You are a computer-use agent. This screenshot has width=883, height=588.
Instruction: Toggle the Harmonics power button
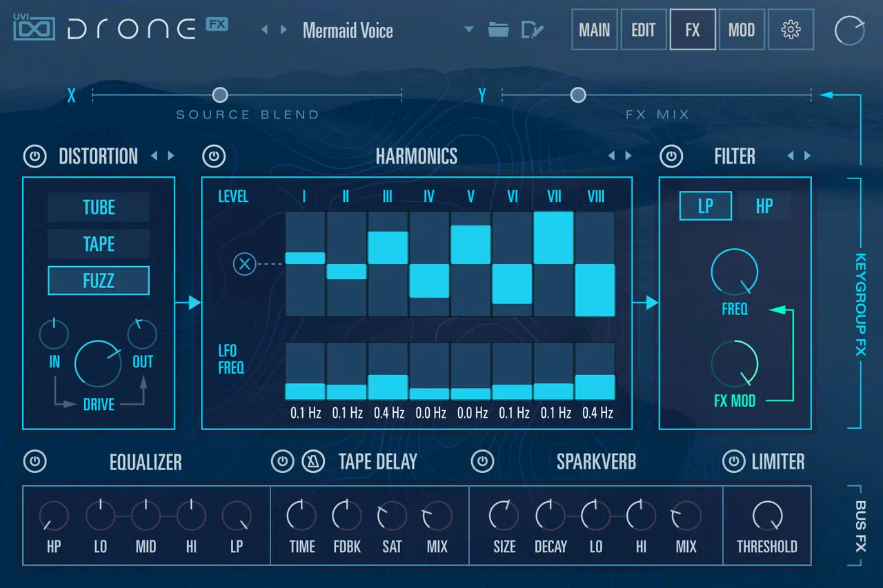pyautogui.click(x=214, y=156)
